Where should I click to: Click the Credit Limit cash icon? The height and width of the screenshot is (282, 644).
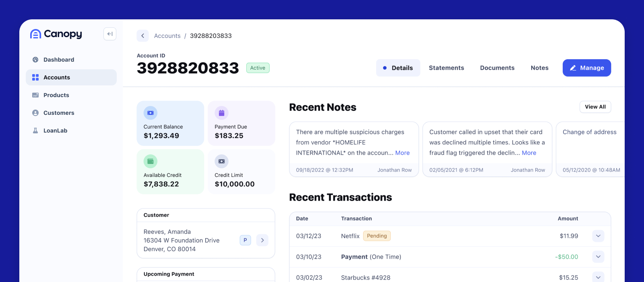221,162
